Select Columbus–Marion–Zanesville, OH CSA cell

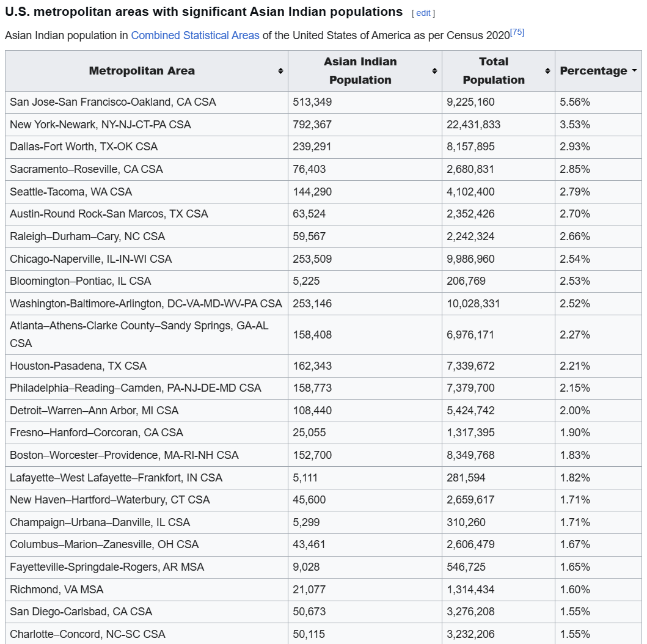point(147,544)
